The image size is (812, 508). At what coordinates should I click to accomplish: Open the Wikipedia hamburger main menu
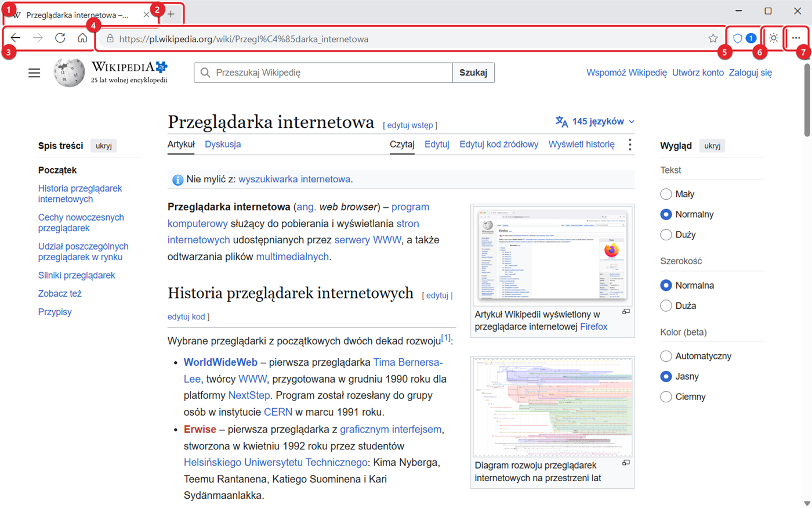[x=34, y=73]
